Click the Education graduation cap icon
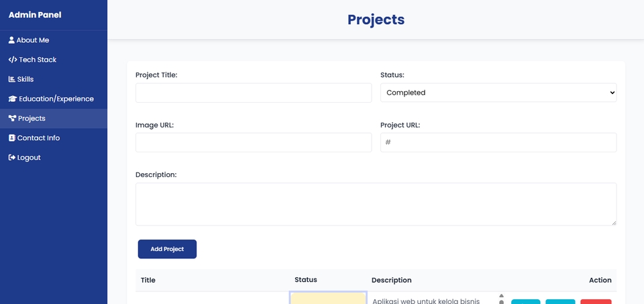The width and height of the screenshot is (644, 304). (x=13, y=99)
